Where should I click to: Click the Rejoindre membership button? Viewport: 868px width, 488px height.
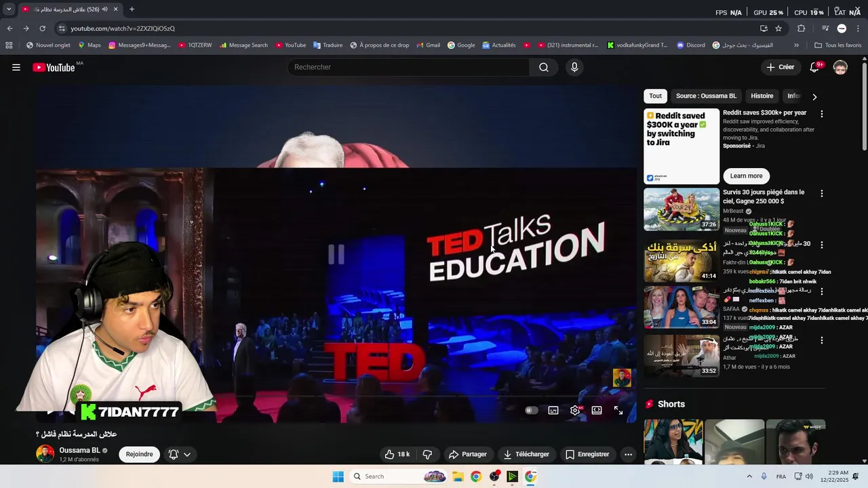[x=139, y=454]
